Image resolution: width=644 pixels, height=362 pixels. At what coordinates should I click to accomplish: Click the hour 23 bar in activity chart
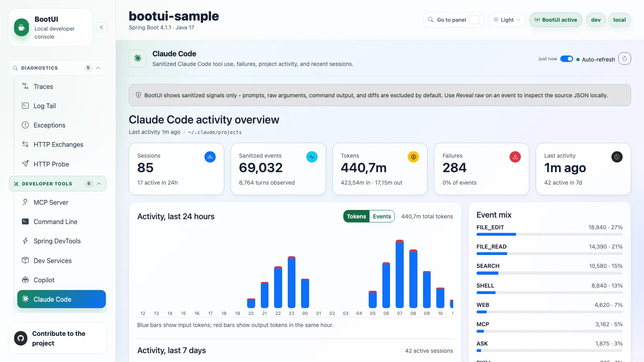point(292,282)
